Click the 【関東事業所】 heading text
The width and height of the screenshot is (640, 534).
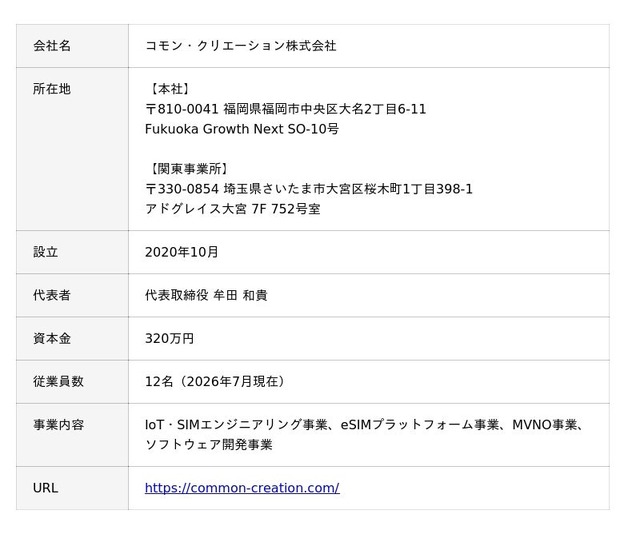coord(188,169)
